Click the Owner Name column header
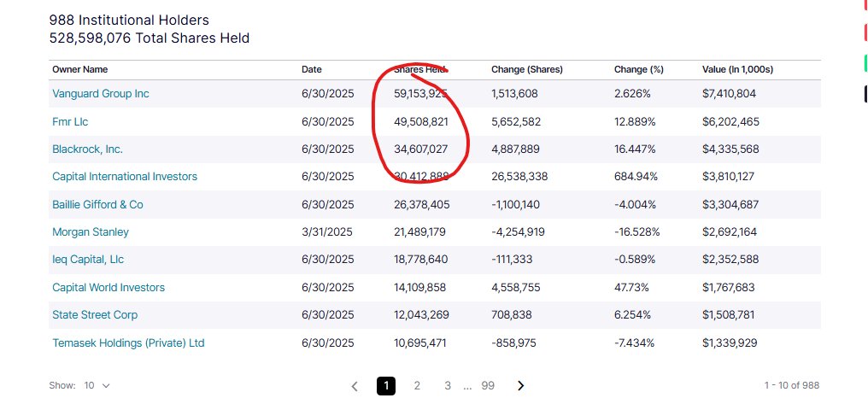The height and width of the screenshot is (398, 868). [x=80, y=70]
